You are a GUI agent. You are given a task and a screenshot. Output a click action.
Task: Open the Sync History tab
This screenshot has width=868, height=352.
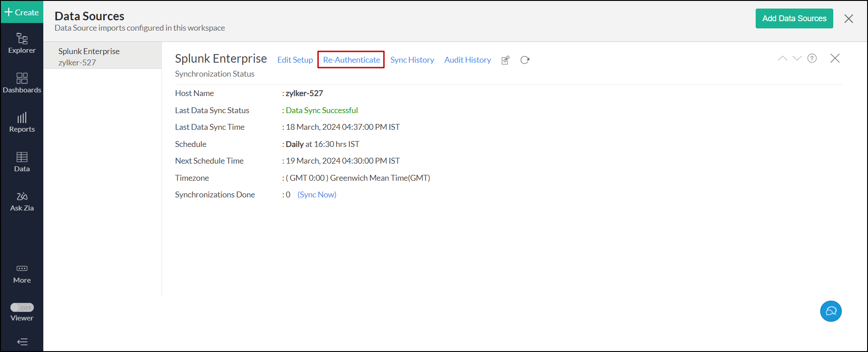tap(412, 60)
